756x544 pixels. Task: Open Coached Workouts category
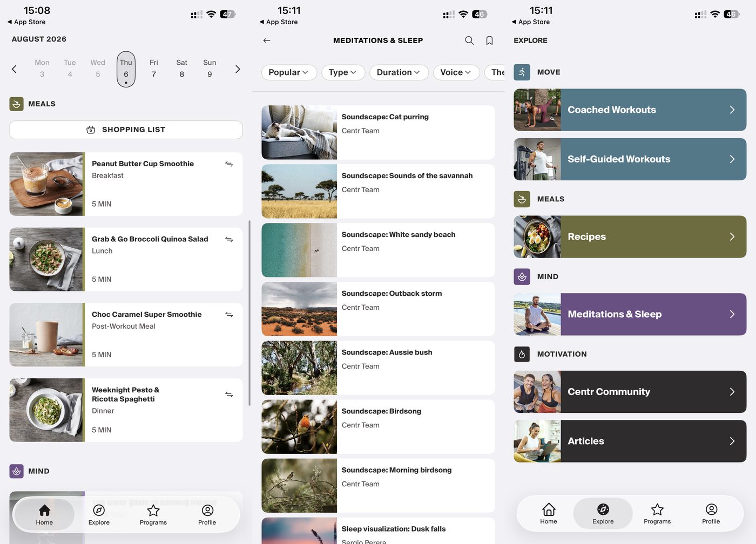[630, 110]
